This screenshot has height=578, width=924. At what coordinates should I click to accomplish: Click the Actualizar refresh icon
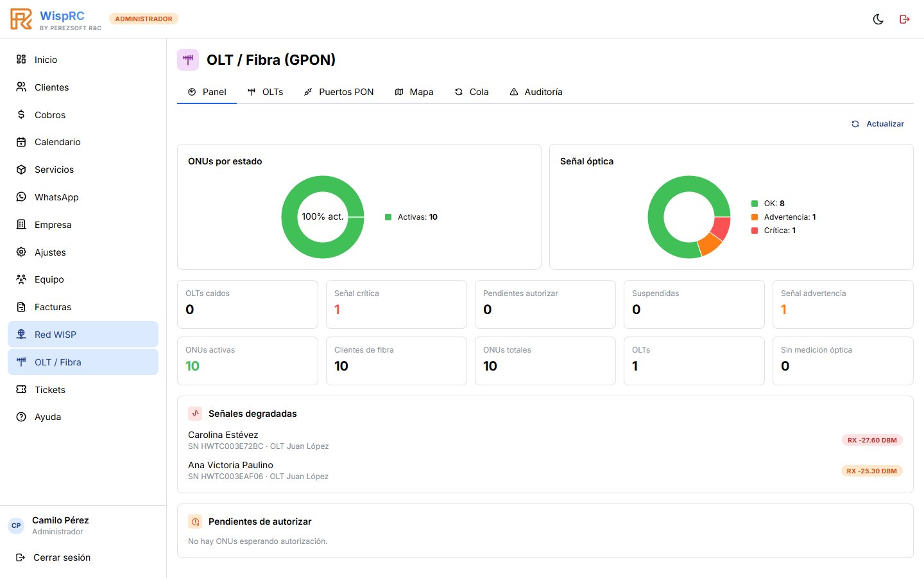point(855,124)
